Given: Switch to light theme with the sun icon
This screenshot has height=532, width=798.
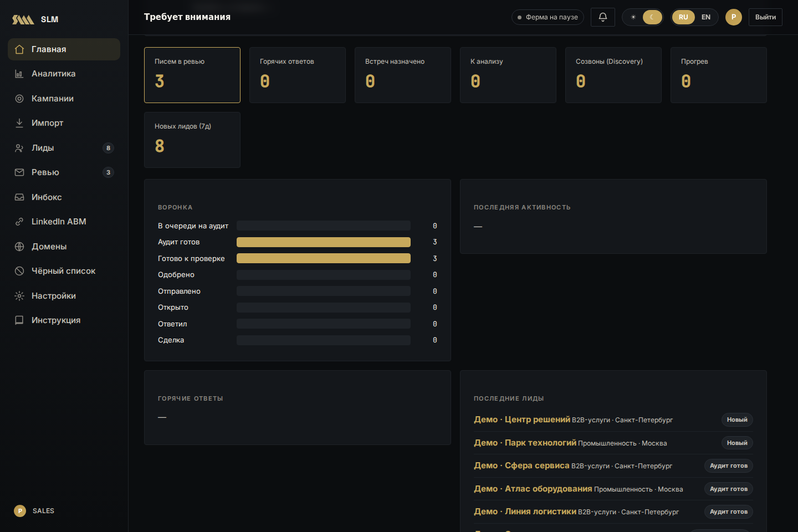Looking at the screenshot, I should point(633,17).
